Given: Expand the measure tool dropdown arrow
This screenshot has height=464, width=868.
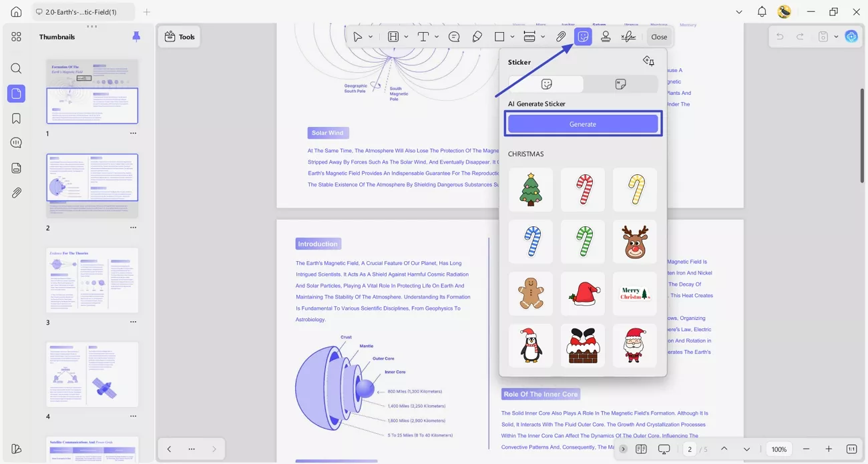Looking at the screenshot, I should tap(543, 37).
